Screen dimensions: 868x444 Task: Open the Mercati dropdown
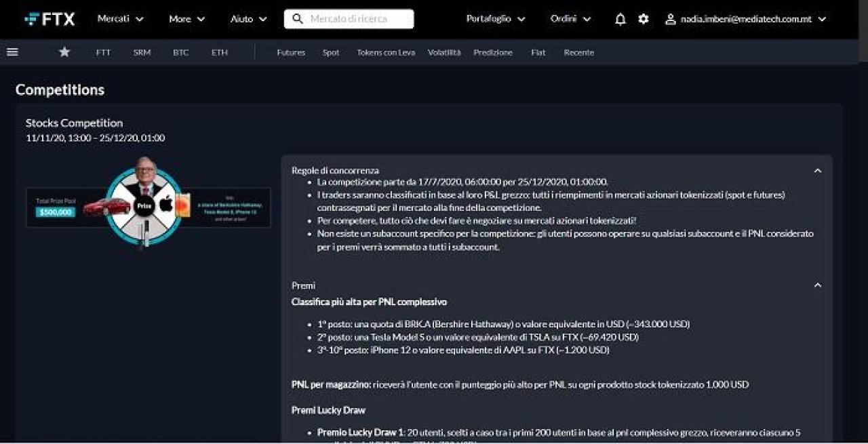coord(121,19)
